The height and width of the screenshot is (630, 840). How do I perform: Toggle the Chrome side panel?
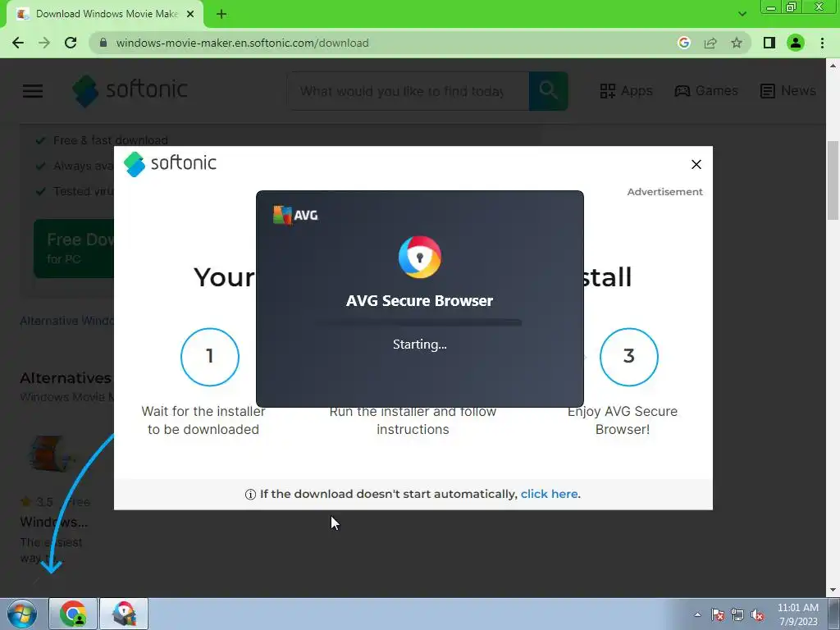tap(769, 43)
